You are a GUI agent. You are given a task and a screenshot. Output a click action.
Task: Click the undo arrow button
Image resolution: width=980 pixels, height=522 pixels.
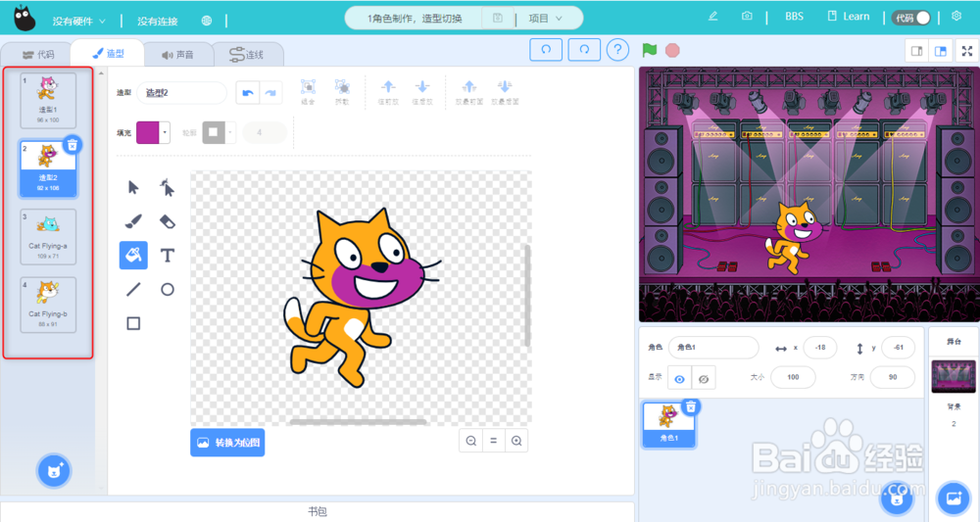pyautogui.click(x=248, y=93)
